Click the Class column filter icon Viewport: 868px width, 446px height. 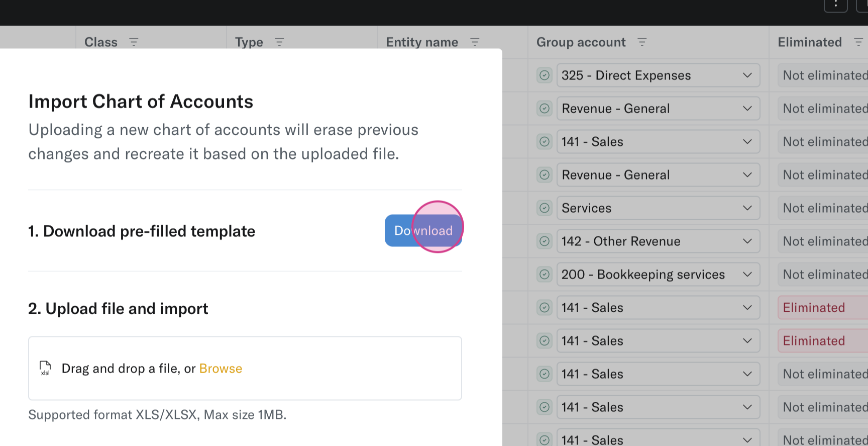tap(134, 42)
